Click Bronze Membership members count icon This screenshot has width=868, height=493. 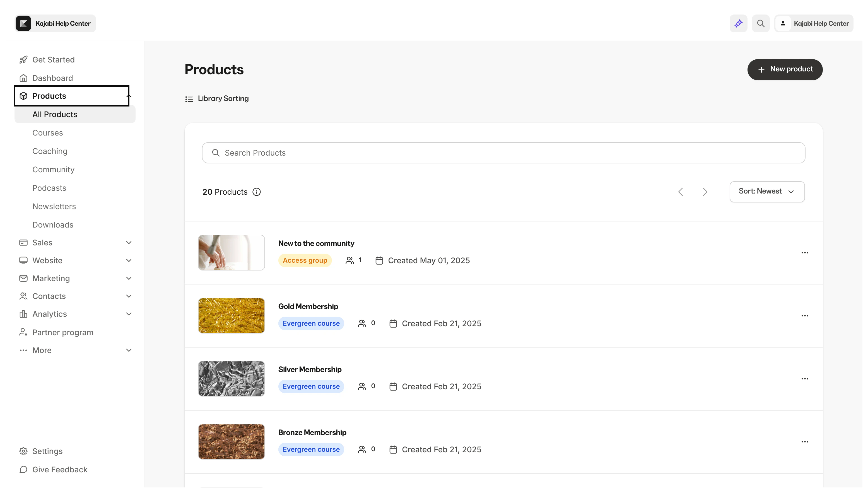[362, 449]
